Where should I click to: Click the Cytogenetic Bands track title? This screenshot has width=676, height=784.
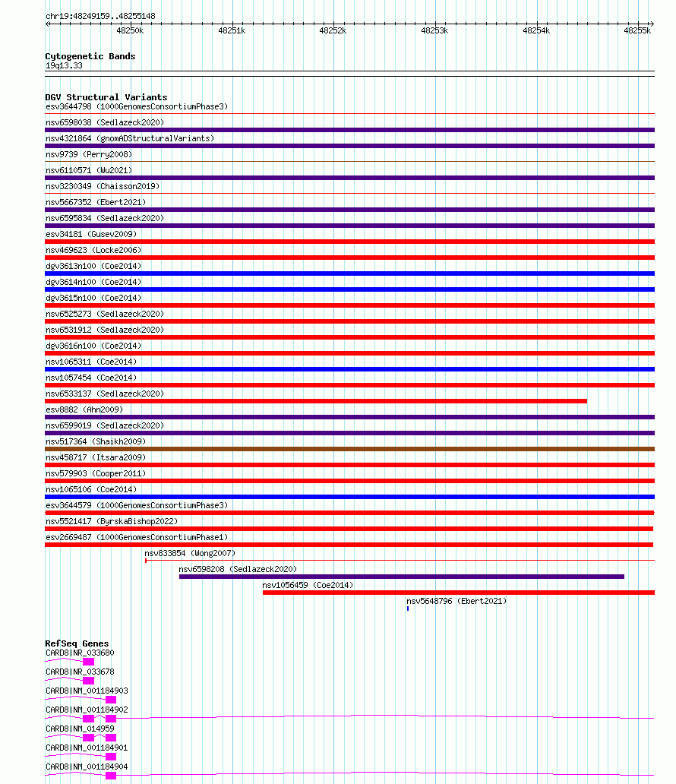pos(90,56)
